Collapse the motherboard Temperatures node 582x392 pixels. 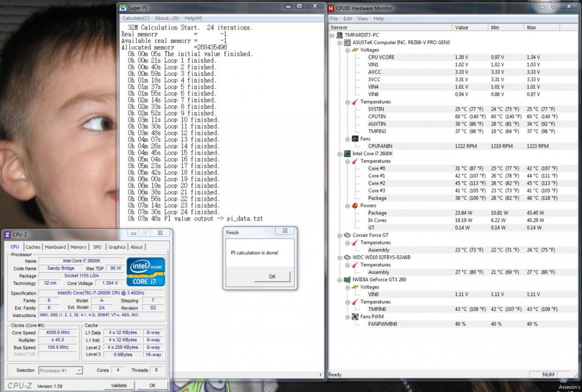pyautogui.click(x=347, y=102)
